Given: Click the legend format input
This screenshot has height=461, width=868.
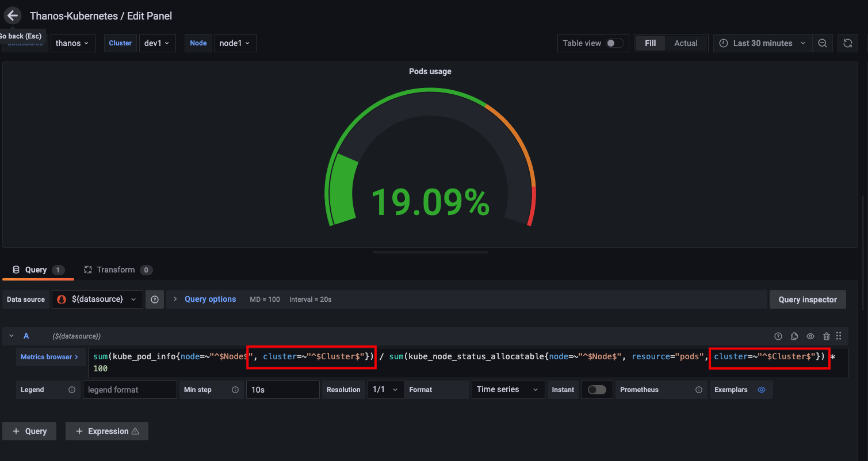Looking at the screenshot, I should [129, 390].
